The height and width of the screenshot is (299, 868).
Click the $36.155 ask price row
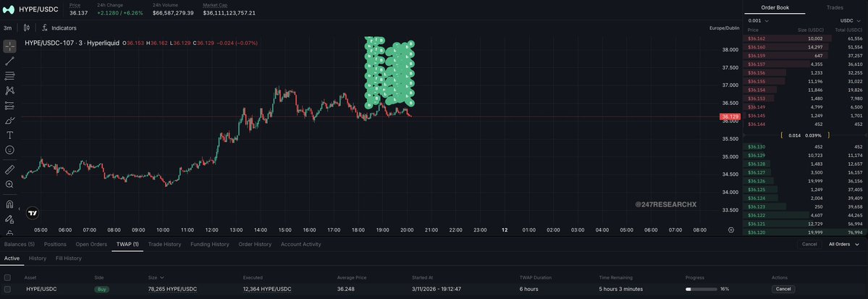pyautogui.click(x=805, y=81)
